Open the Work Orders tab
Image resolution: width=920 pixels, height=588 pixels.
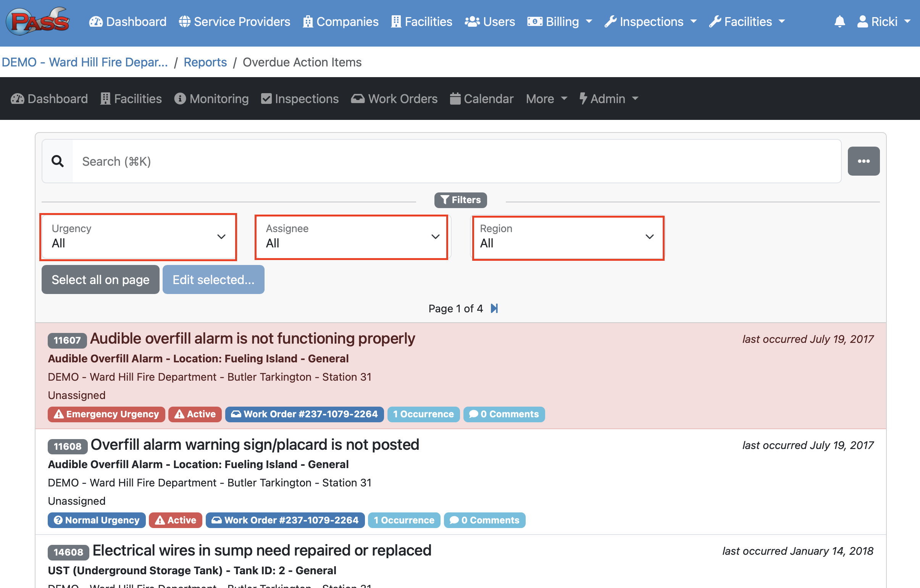(x=394, y=99)
